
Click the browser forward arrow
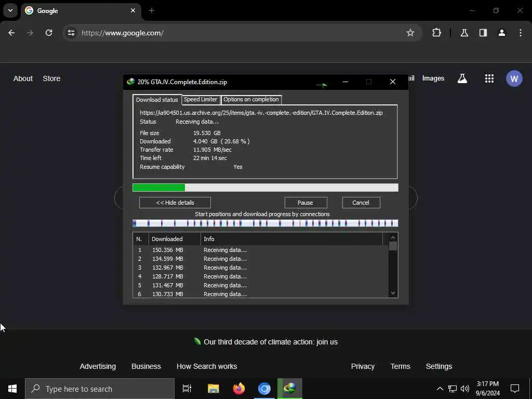pos(30,33)
